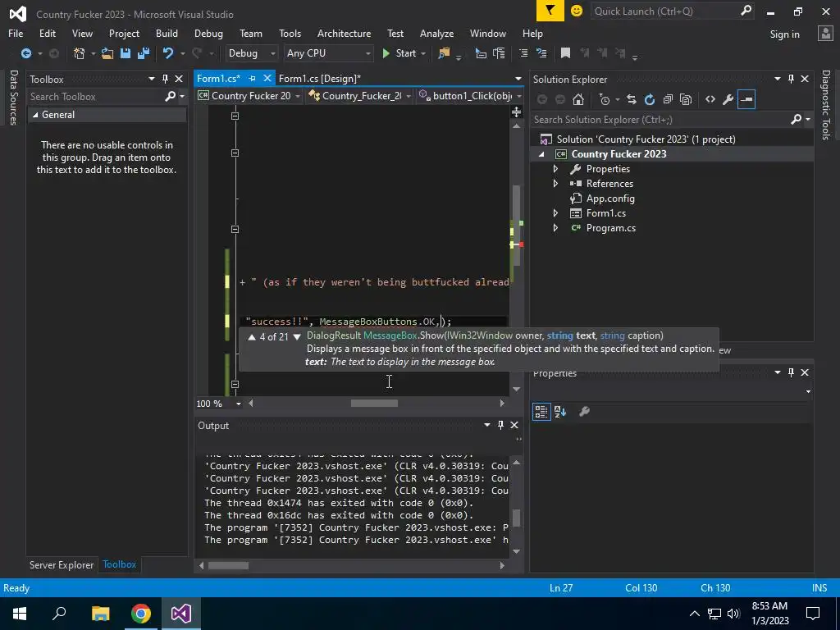Viewport: 840px width, 630px height.
Task: Switch to the Server Explorer tab
Action: pos(61,565)
